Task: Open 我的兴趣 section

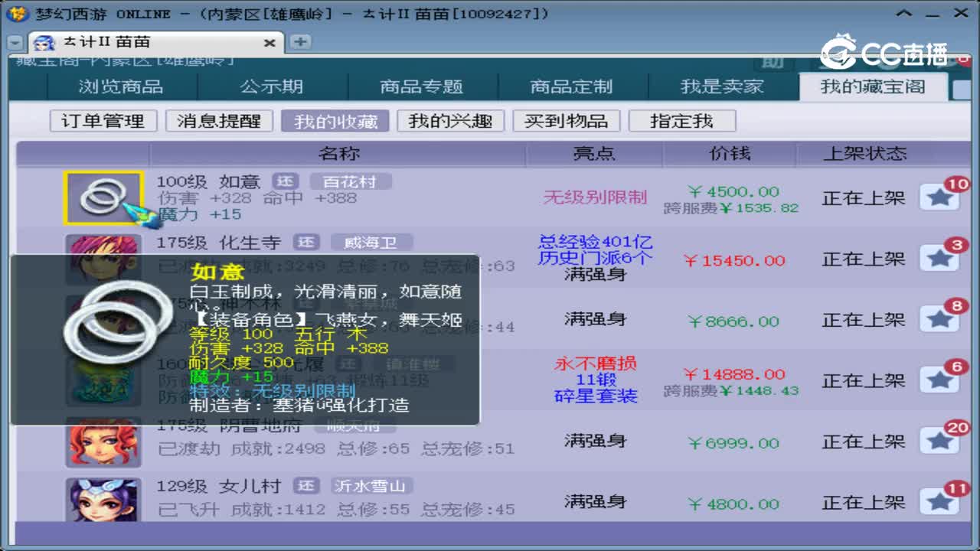Action: pos(450,121)
